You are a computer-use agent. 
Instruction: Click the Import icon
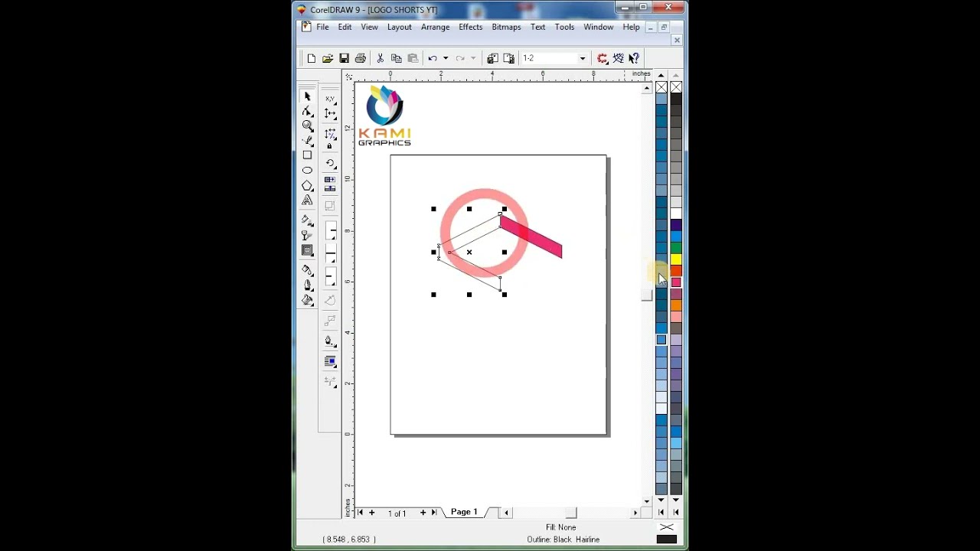pos(492,58)
